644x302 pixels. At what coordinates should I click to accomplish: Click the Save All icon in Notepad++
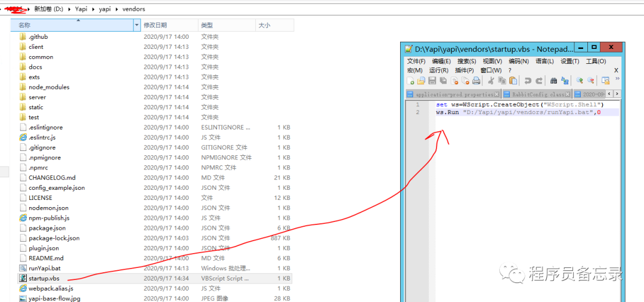(x=443, y=81)
